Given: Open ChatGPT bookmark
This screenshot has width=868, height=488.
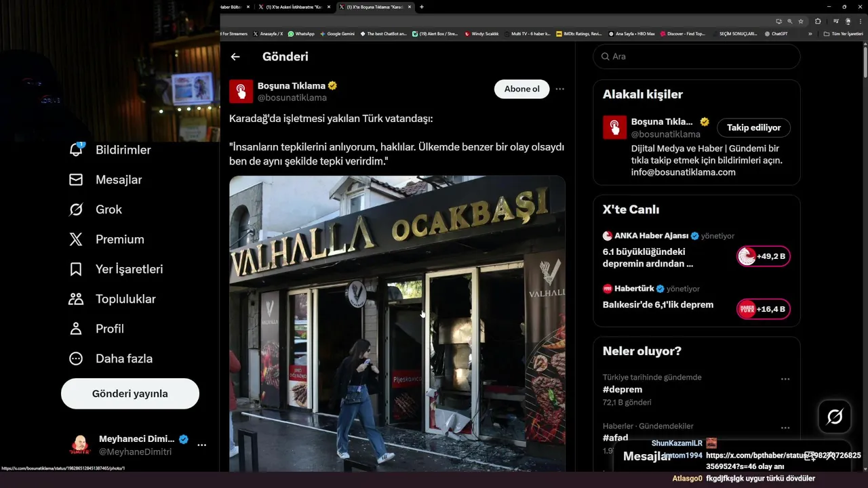Looking at the screenshot, I should (776, 33).
